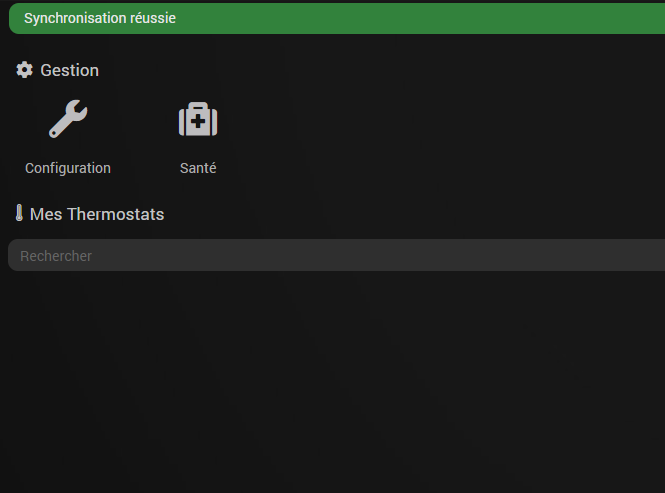Viewport: 665px width, 493px height.
Task: Open the Santé health page tile
Action: pyautogui.click(x=198, y=137)
